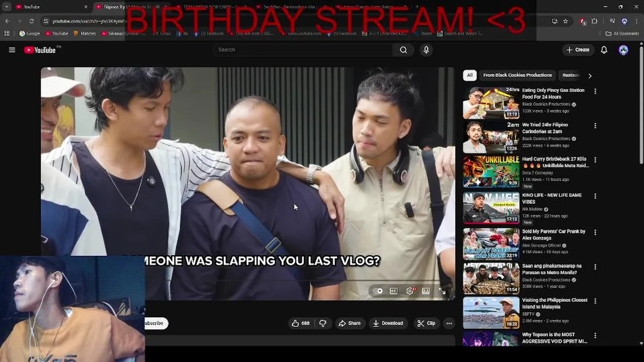Open options for Hard Carry Bristleback video
644x362 pixels.
[x=595, y=160]
